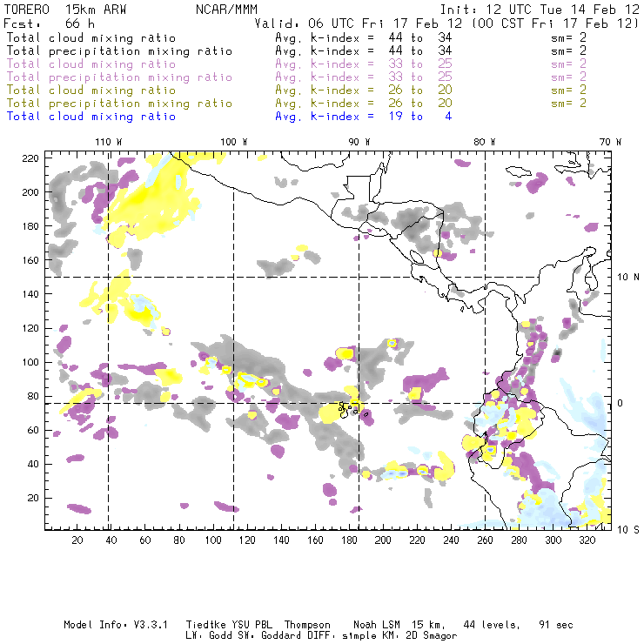
Task: Click the "TORERO 15km ARW" title text
Action: tap(59, 9)
